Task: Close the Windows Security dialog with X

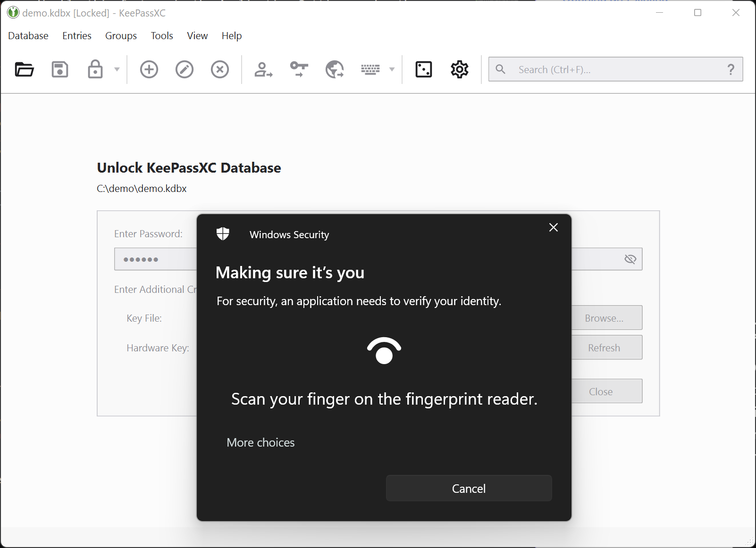Action: 554,227
